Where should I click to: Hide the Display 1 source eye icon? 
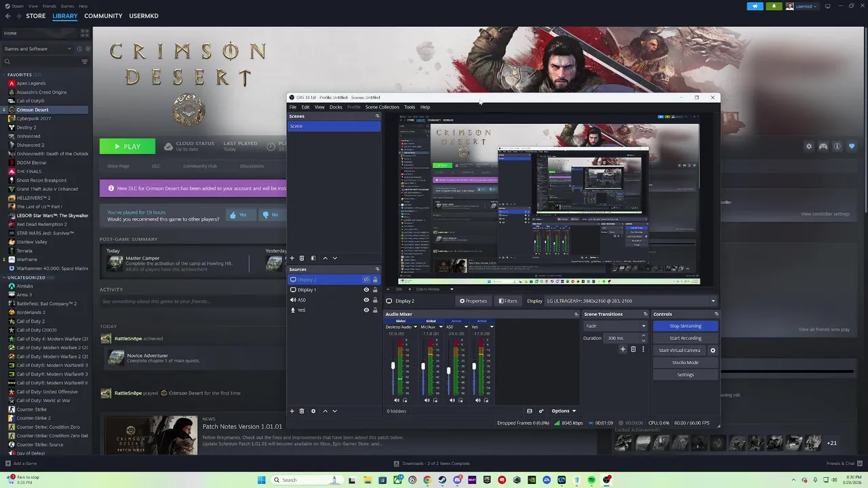tap(366, 289)
